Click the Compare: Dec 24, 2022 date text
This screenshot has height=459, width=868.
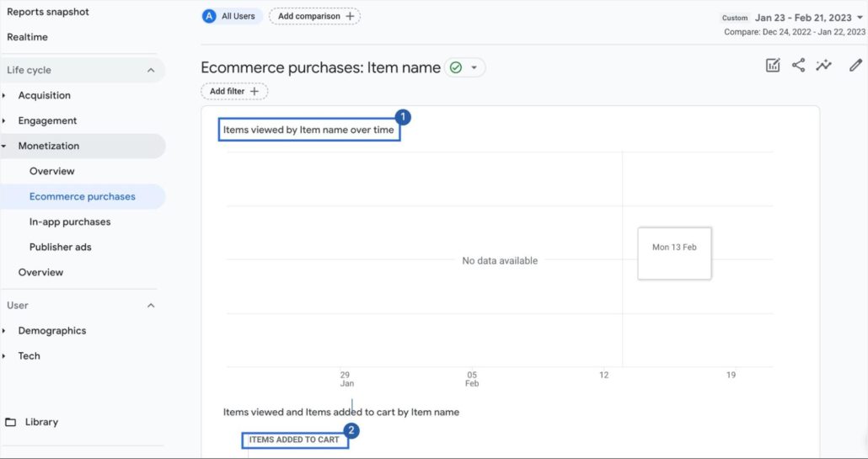point(795,32)
